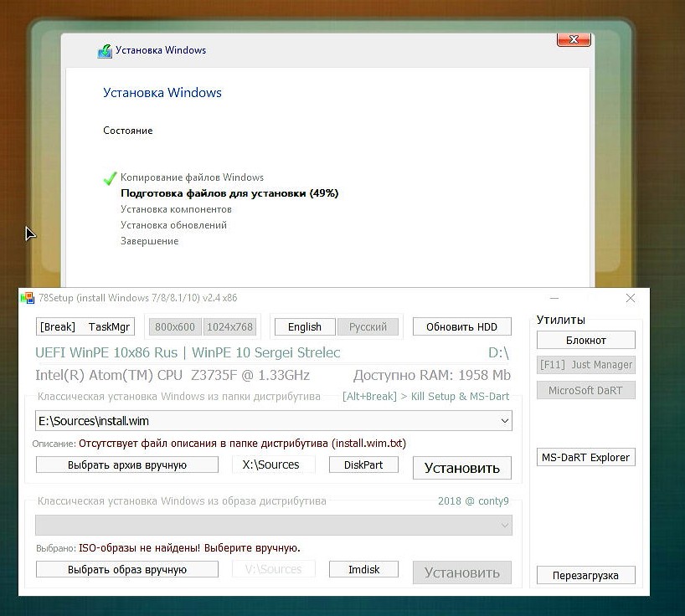Click the 78Setup app icon in title bar
The height and width of the screenshot is (616, 685).
pyautogui.click(x=27, y=298)
